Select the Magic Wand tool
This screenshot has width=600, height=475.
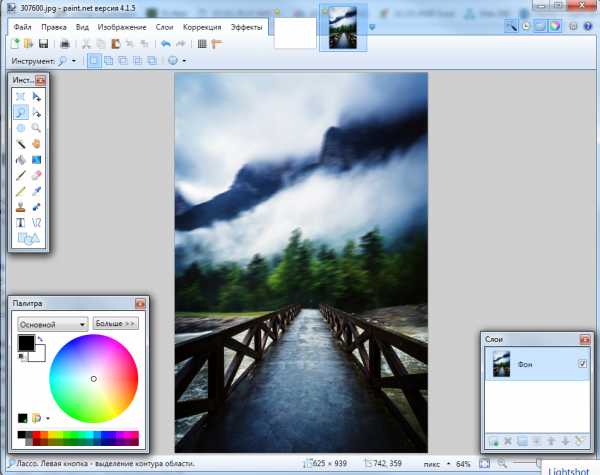coord(21,143)
